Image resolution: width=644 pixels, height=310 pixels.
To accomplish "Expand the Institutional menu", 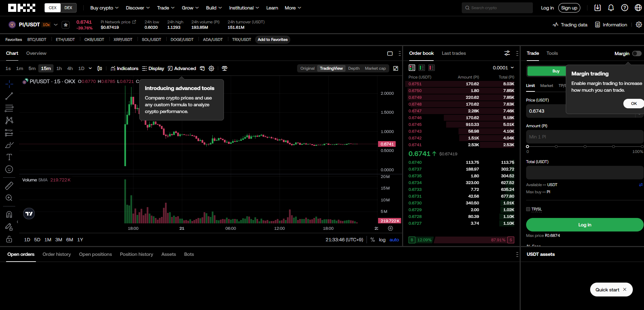I will (x=244, y=8).
